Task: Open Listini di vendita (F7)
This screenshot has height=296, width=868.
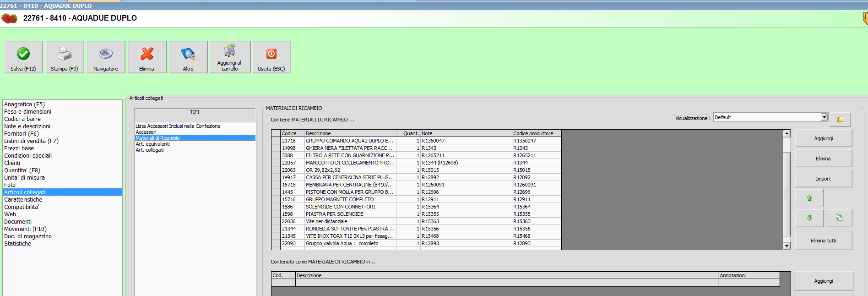Action: [x=62, y=141]
